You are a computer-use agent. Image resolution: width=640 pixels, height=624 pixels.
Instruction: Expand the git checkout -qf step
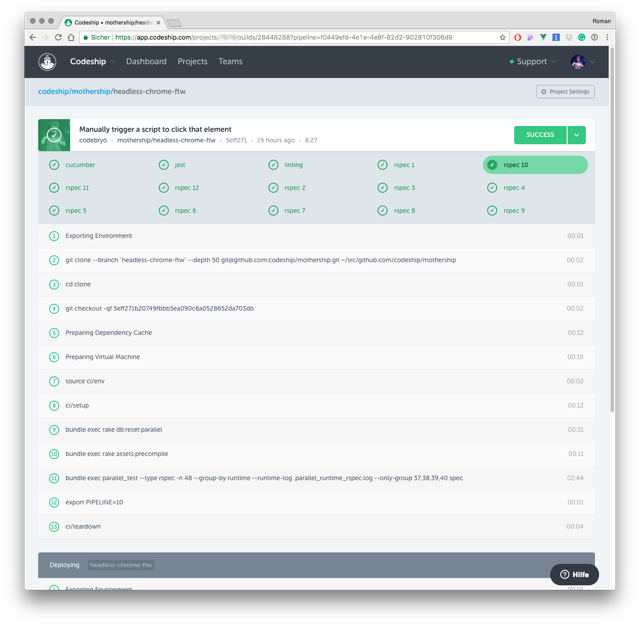tap(316, 309)
